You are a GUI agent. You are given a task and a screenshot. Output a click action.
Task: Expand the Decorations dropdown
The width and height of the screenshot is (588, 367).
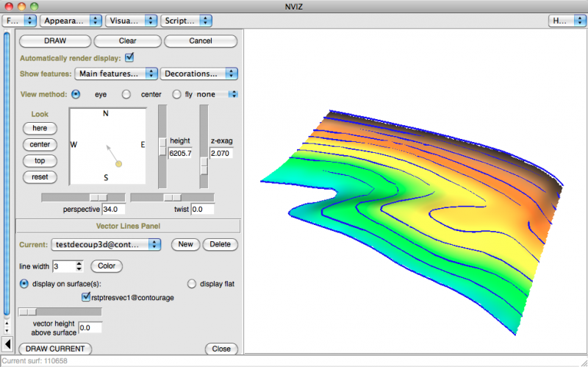pos(200,74)
